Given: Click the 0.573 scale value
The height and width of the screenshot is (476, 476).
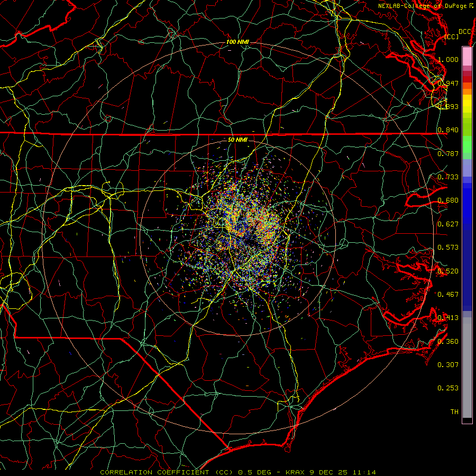Looking at the screenshot, I should [x=448, y=248].
